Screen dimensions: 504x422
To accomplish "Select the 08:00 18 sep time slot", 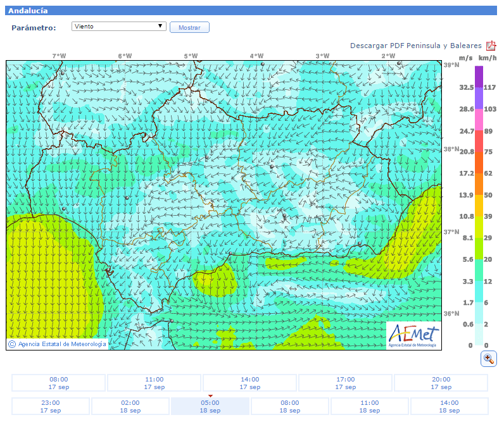I will (x=290, y=406).
